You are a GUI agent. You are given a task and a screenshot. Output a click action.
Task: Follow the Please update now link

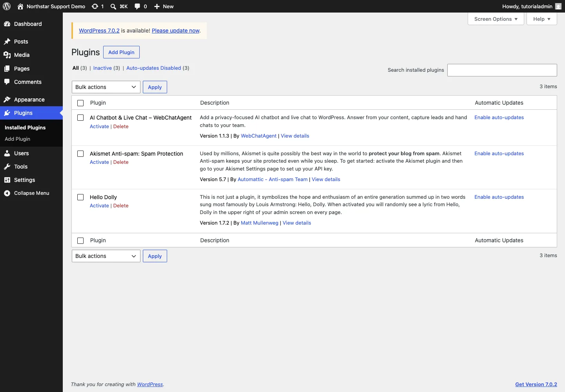[176, 31]
